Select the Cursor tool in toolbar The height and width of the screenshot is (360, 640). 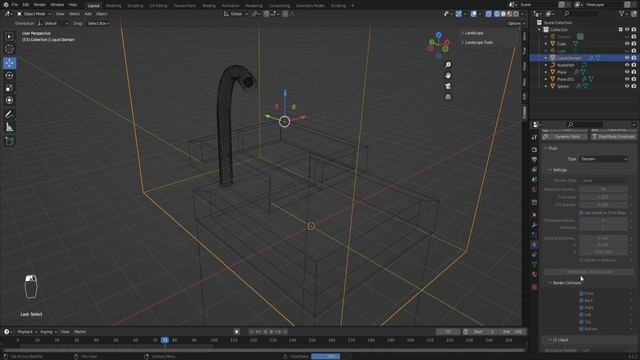click(9, 49)
